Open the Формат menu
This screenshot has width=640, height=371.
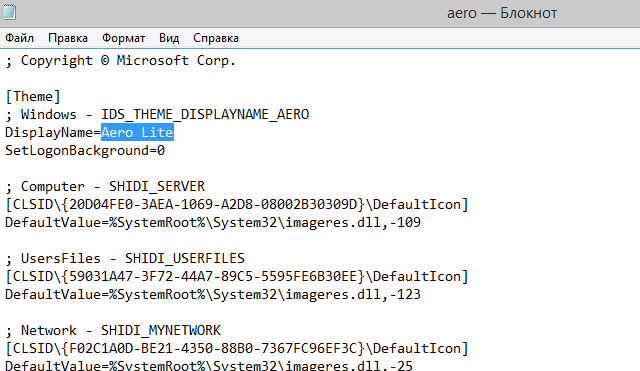(123, 38)
